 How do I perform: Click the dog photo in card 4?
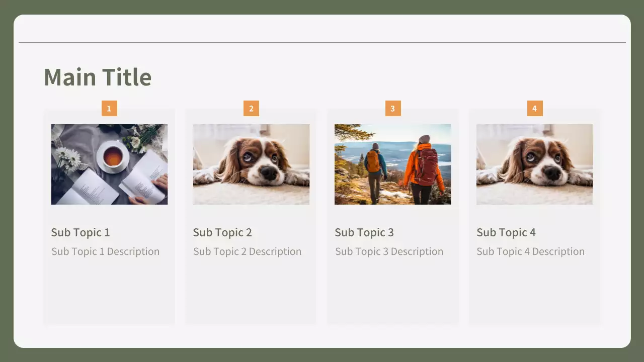[x=534, y=164]
